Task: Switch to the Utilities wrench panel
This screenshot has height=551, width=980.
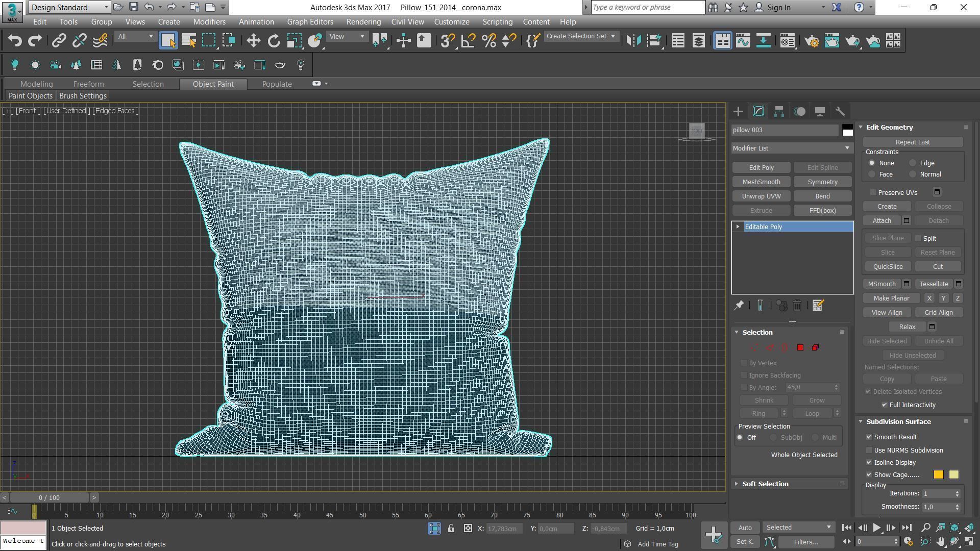Action: point(840,111)
